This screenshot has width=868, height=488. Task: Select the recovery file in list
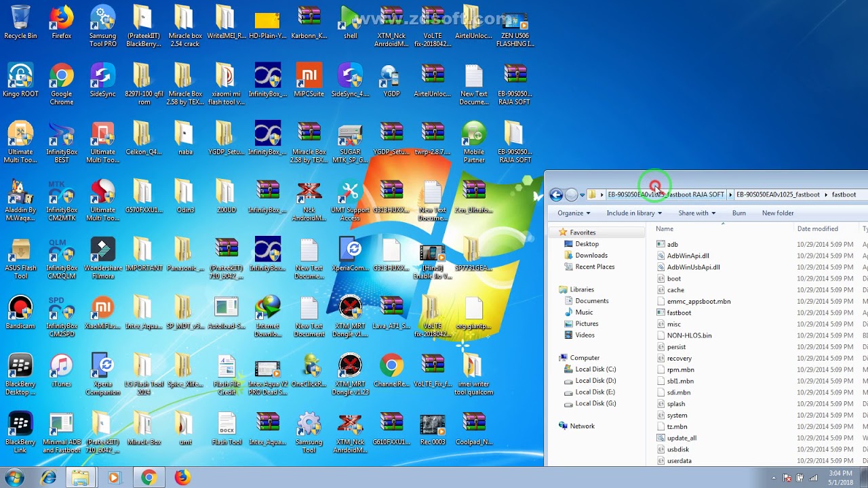pos(679,359)
